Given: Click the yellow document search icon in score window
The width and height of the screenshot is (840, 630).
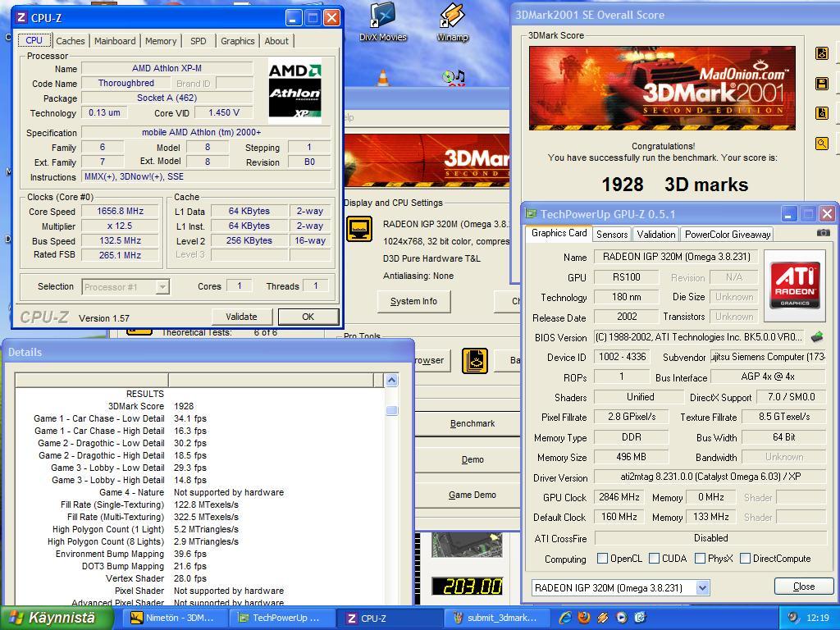Looking at the screenshot, I should click(x=822, y=113).
